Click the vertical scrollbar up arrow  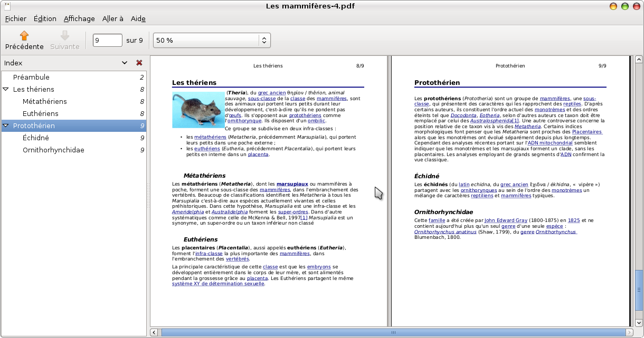[x=639, y=60]
